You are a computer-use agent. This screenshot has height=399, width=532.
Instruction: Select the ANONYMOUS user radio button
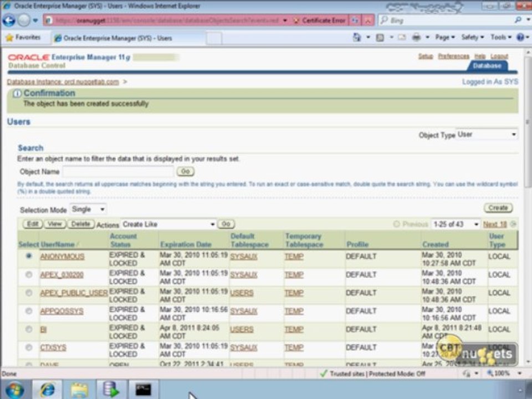pyautogui.click(x=29, y=256)
